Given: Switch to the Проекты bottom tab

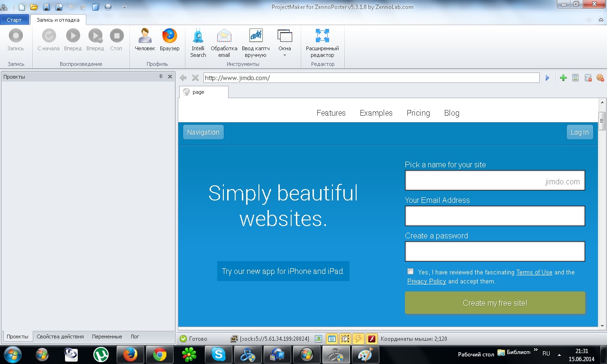Looking at the screenshot, I should coord(18,337).
